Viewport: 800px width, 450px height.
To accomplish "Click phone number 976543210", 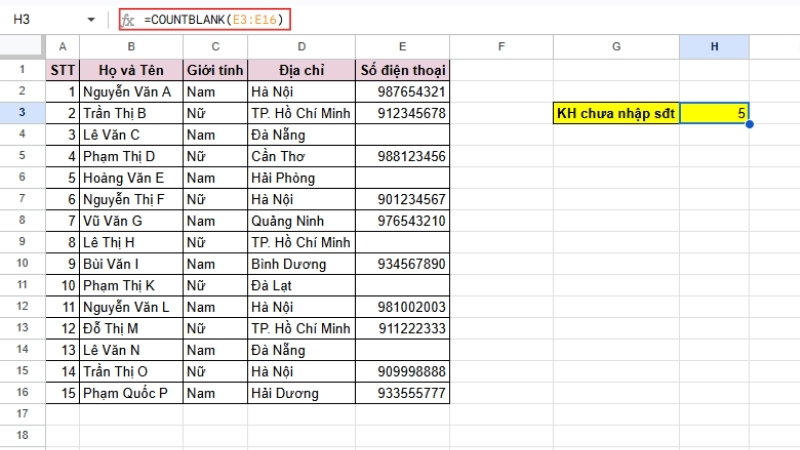I will tap(403, 221).
